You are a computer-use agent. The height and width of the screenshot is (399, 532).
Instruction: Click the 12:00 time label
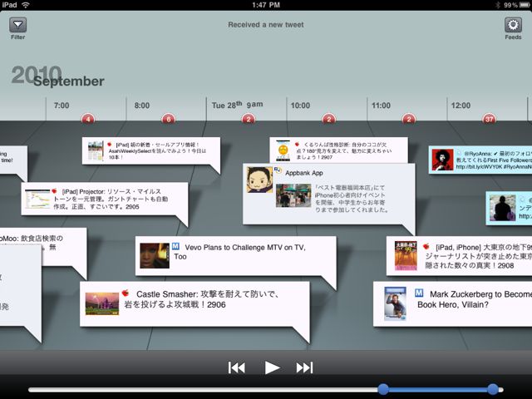tap(461, 106)
